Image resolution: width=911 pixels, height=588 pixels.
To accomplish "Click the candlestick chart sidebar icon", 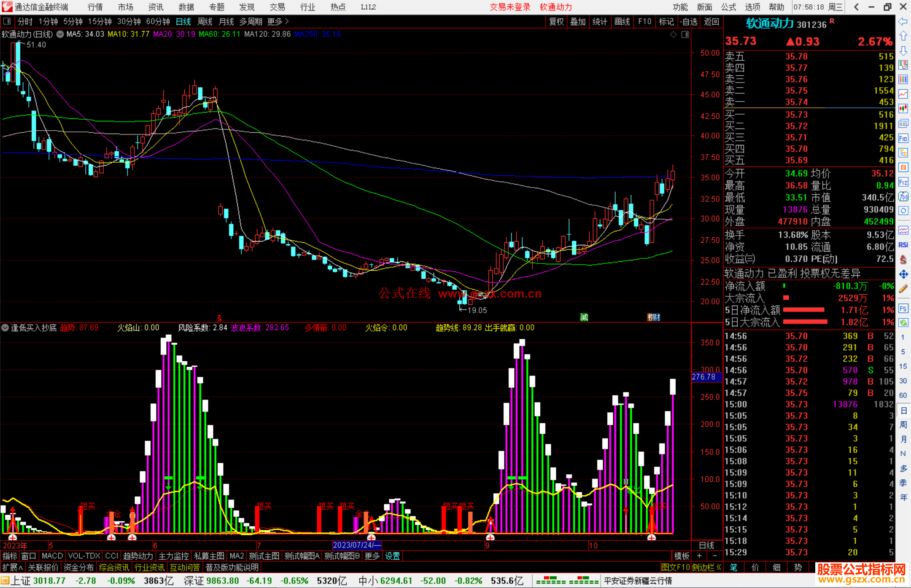I will tap(903, 109).
